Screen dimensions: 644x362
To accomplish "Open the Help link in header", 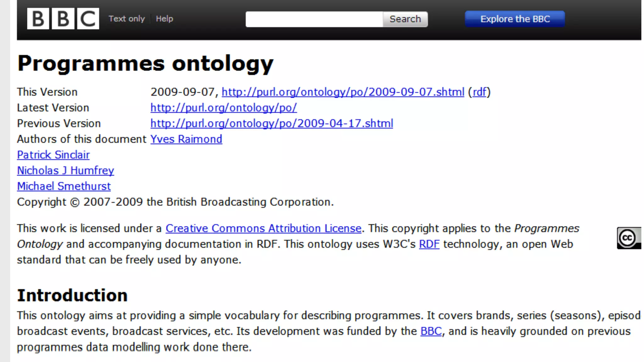I will (164, 19).
